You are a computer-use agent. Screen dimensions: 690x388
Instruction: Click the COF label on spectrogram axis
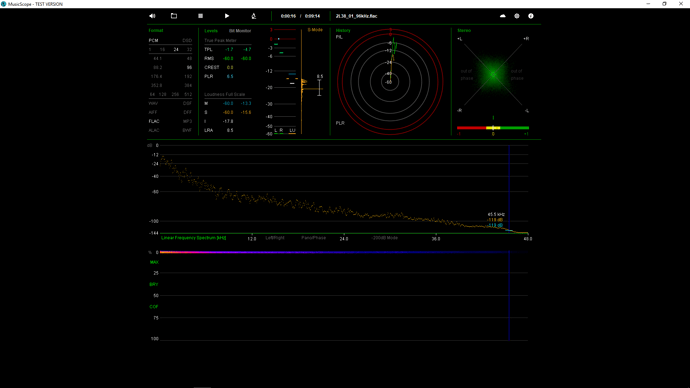pyautogui.click(x=154, y=307)
